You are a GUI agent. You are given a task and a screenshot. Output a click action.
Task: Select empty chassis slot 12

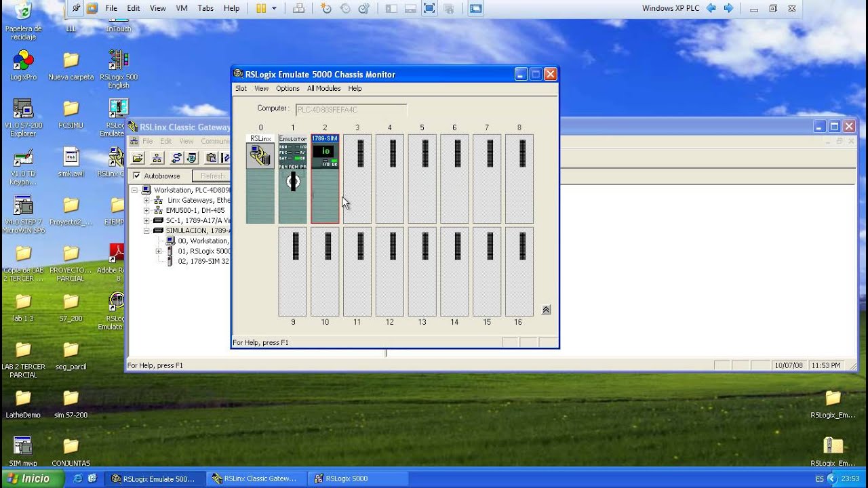(390, 272)
